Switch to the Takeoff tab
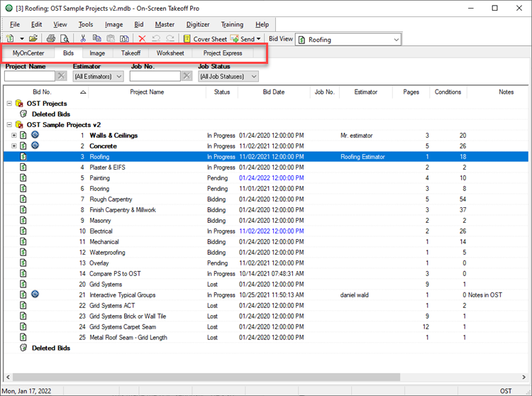This screenshot has height=396, width=532. coord(131,53)
